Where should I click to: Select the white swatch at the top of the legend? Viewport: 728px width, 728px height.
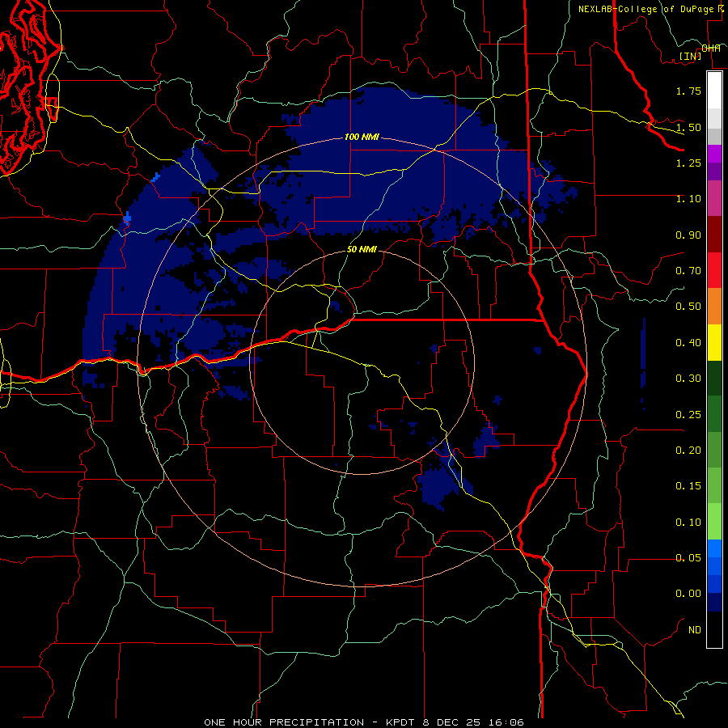click(714, 90)
